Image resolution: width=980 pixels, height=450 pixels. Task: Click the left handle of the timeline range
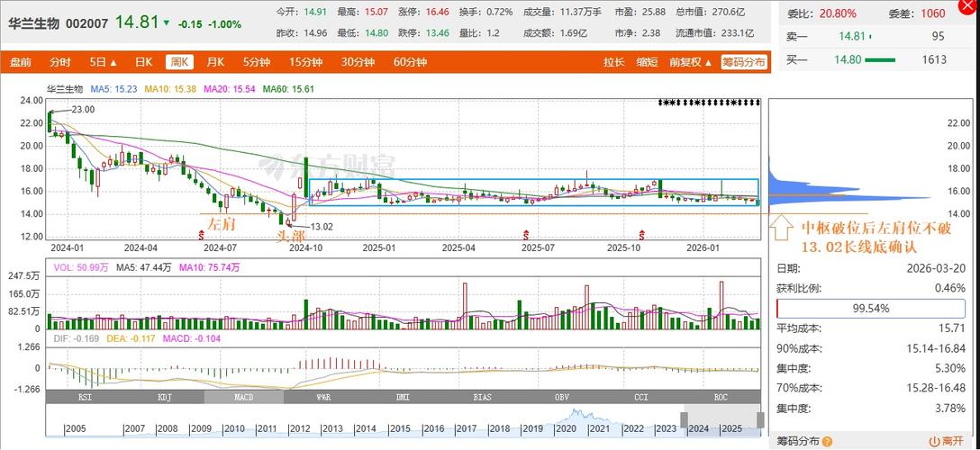point(683,419)
